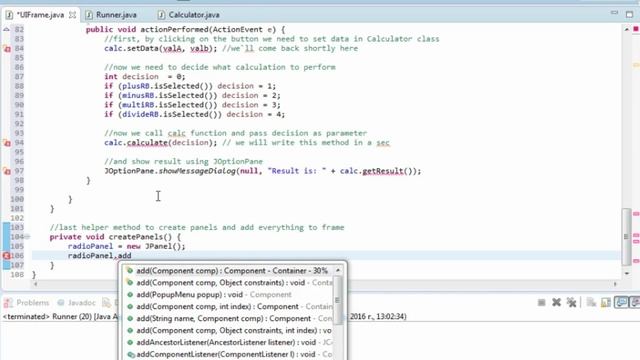Click the error marker on line 94
This screenshot has width=640, height=360.
[7, 143]
